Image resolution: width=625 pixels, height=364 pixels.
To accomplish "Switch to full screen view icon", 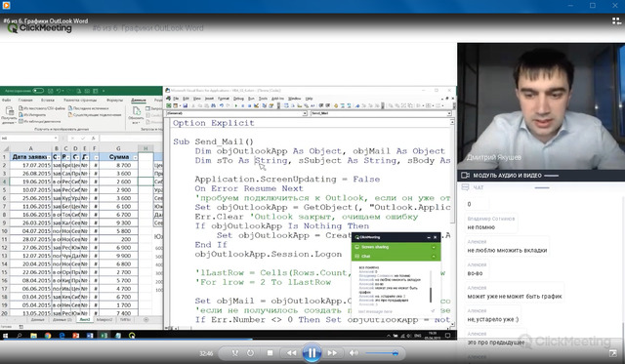I will pyautogui.click(x=613, y=353).
